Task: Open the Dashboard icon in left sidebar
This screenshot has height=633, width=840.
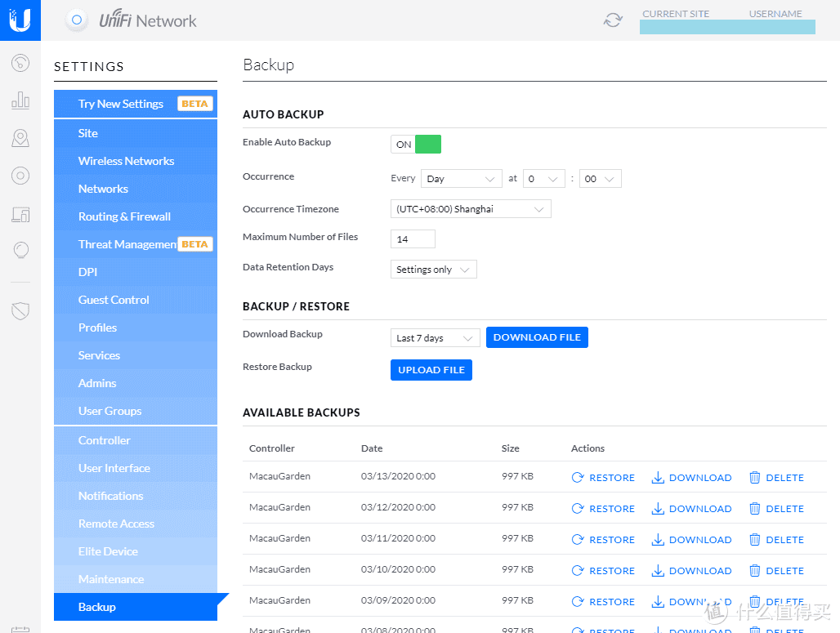Action: point(20,63)
